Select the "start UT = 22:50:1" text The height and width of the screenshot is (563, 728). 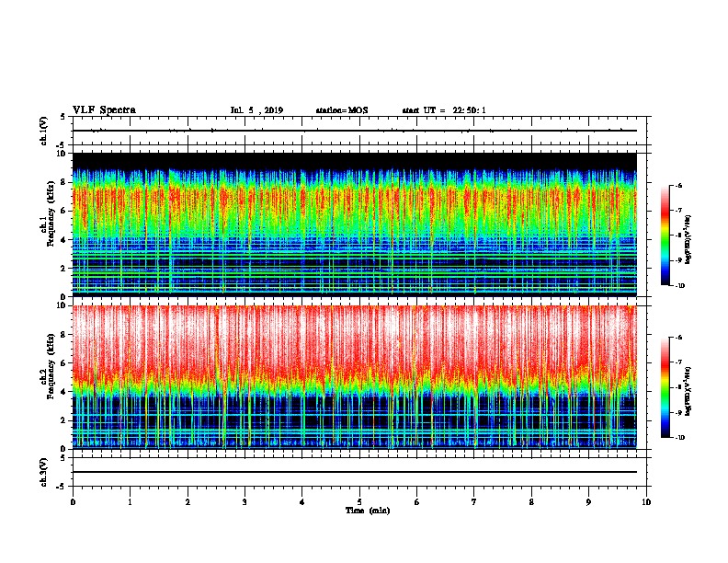[x=444, y=110]
